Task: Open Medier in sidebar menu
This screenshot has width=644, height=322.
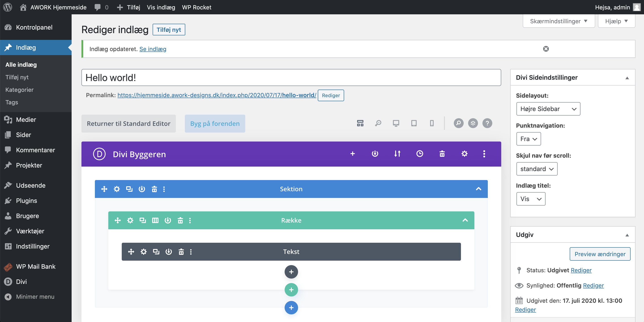Action: pyautogui.click(x=36, y=119)
